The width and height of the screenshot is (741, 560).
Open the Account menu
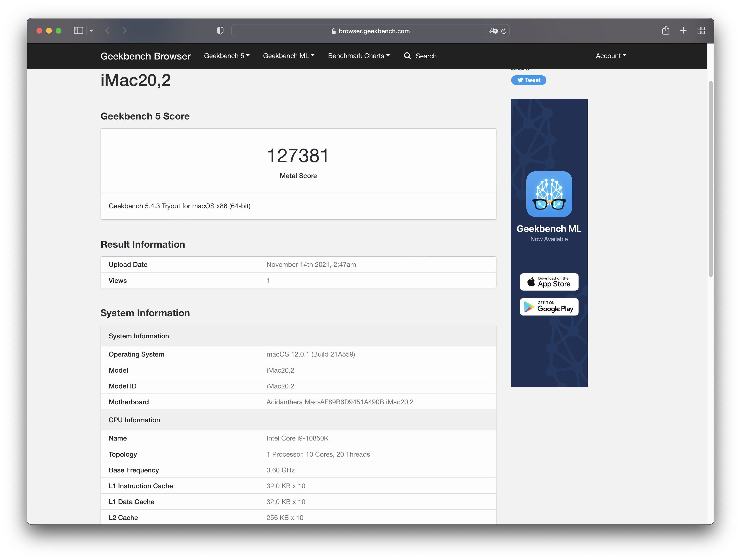point(611,56)
